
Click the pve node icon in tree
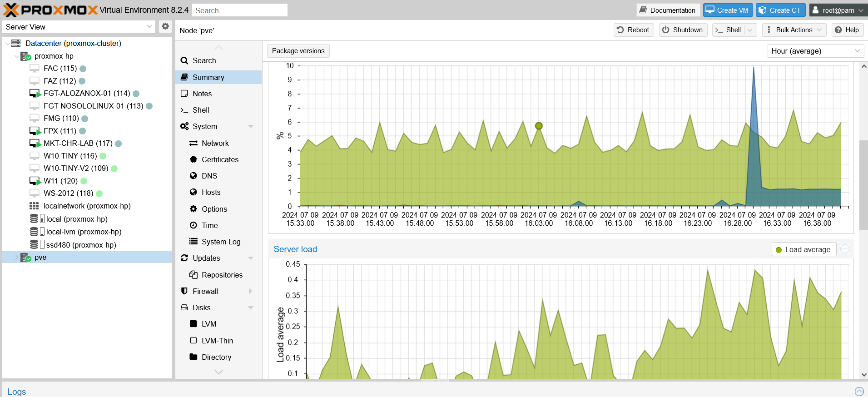pos(25,258)
